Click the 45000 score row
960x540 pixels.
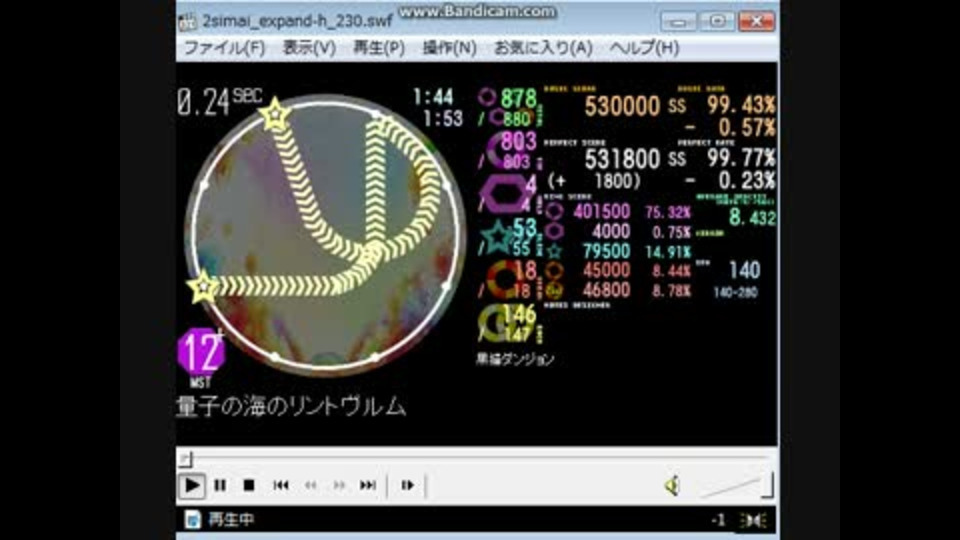(618, 270)
